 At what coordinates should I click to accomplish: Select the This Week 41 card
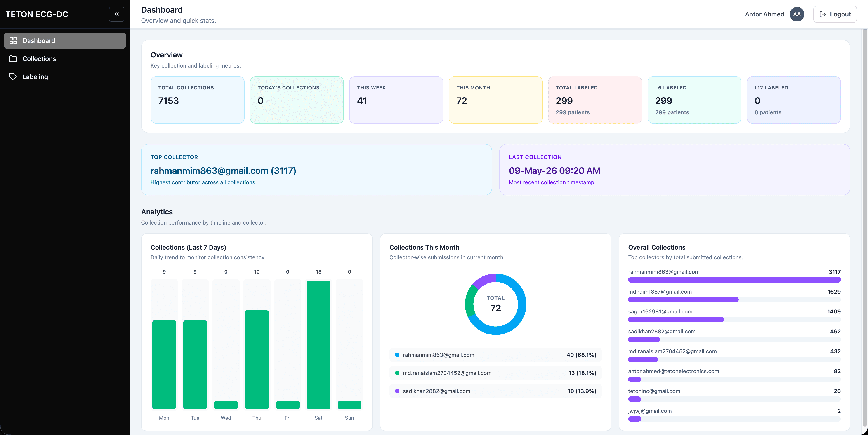pos(396,100)
